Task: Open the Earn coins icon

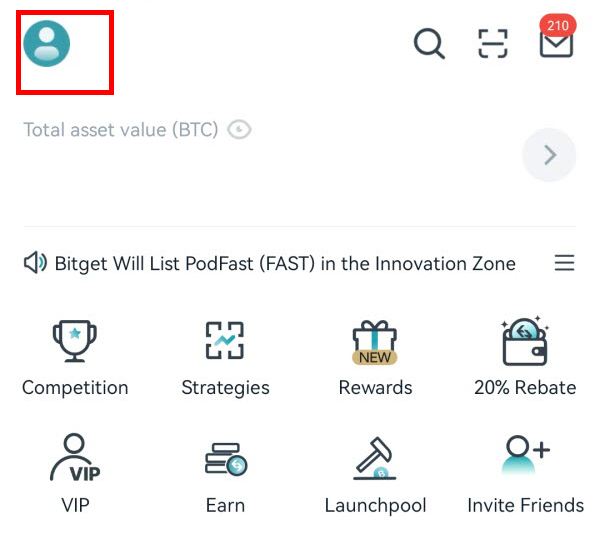Action: pyautogui.click(x=226, y=459)
